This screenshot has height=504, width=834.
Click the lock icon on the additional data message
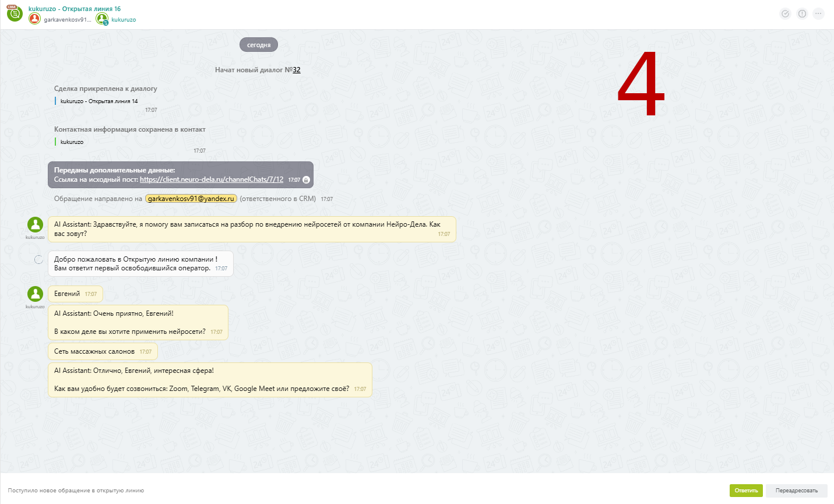(306, 180)
